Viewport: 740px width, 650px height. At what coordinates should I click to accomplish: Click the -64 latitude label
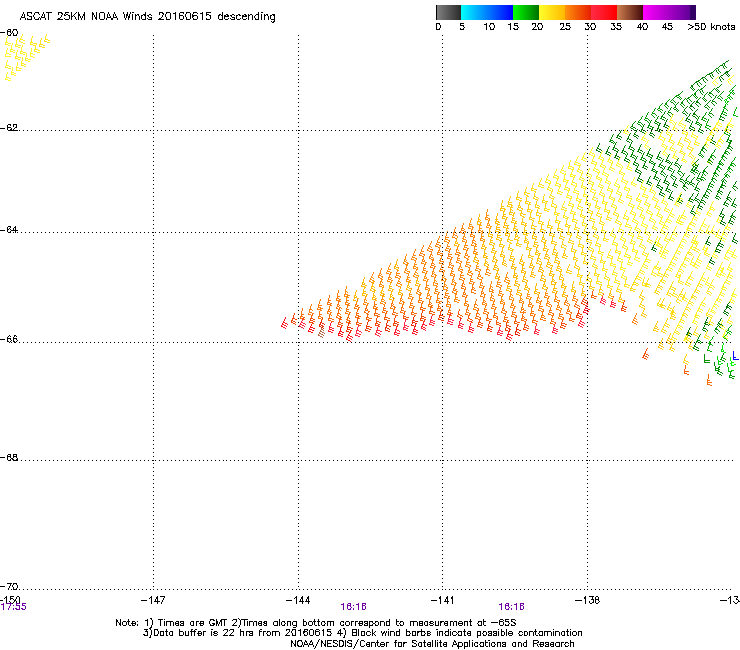tap(9, 230)
